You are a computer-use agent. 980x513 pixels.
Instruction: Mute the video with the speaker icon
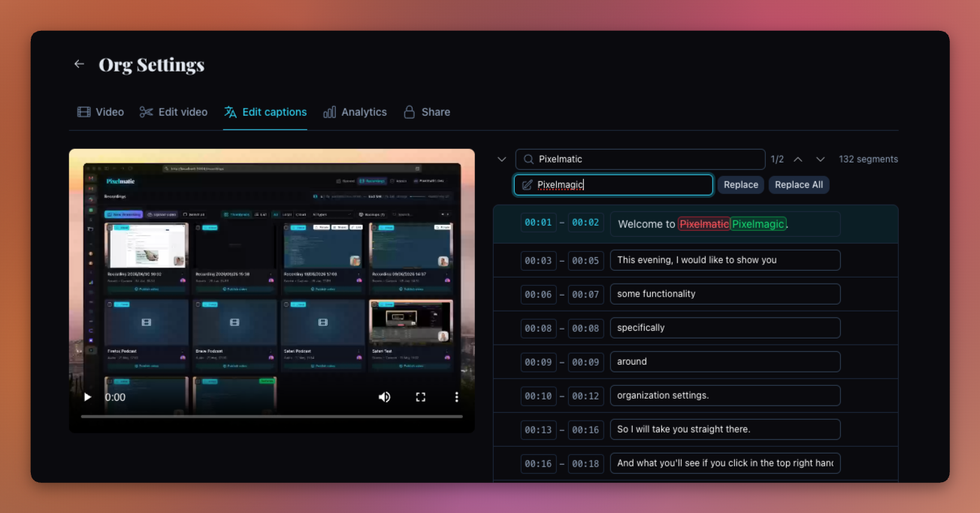[x=385, y=397]
